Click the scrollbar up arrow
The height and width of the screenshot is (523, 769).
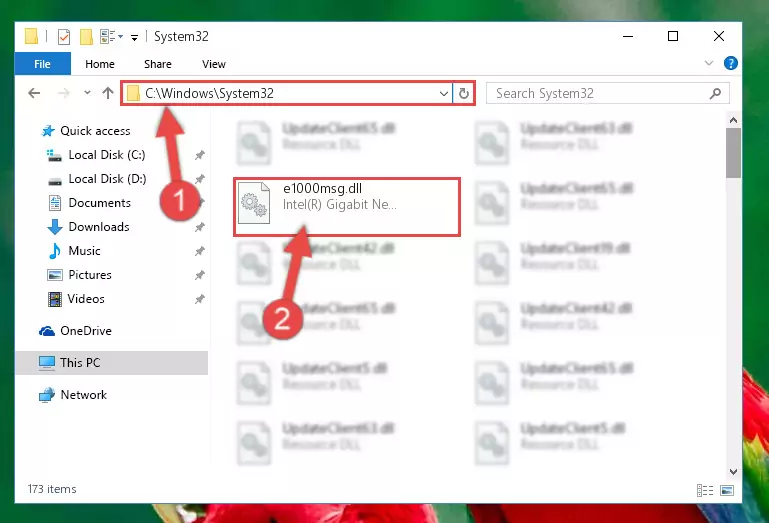pyautogui.click(x=733, y=120)
